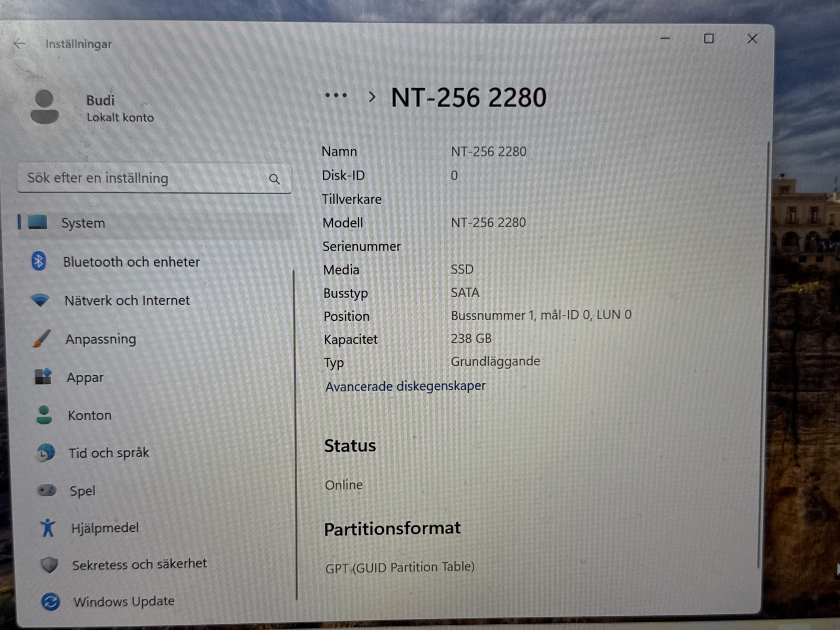Click the Busstyp value SATA

(465, 292)
